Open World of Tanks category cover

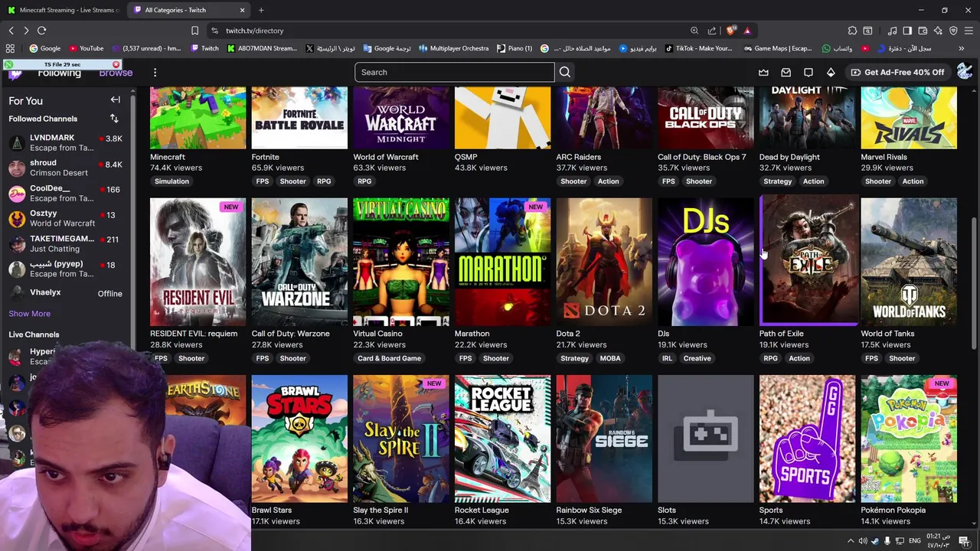(909, 262)
